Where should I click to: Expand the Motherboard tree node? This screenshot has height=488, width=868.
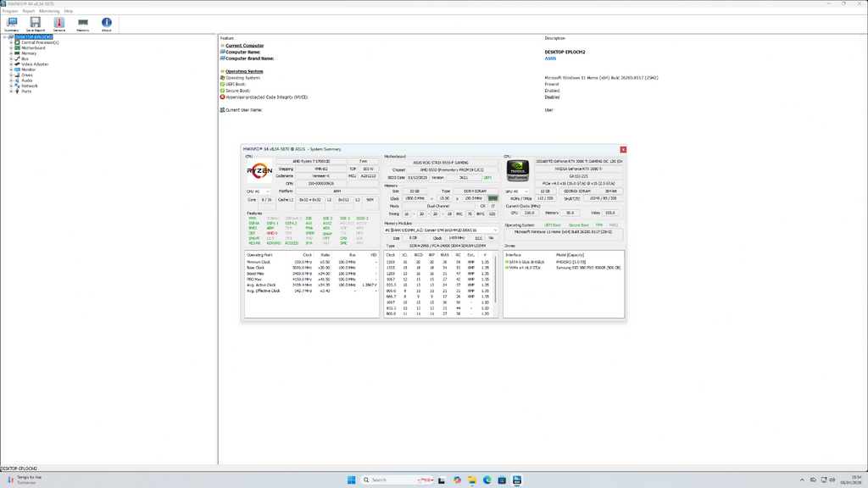11,48
